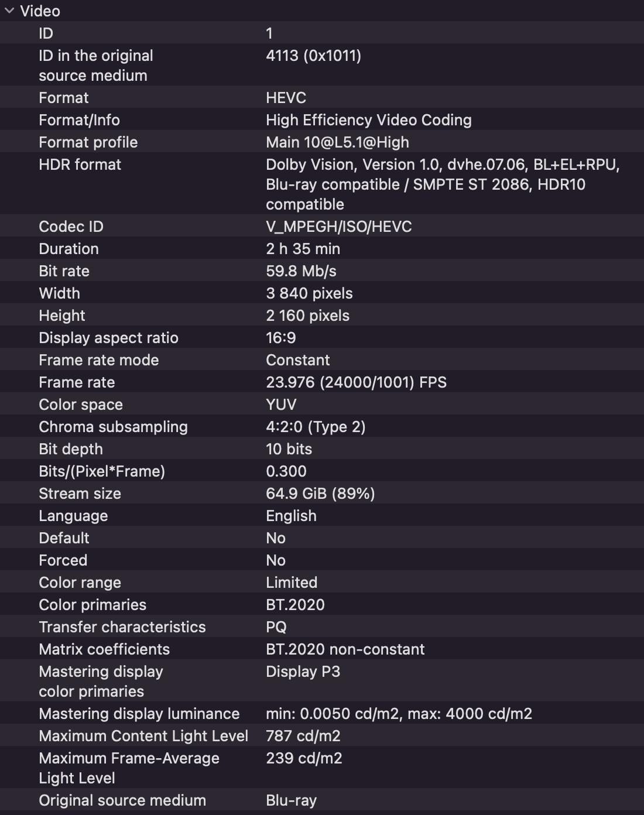Collapse the Video section chevron

tap(9, 11)
